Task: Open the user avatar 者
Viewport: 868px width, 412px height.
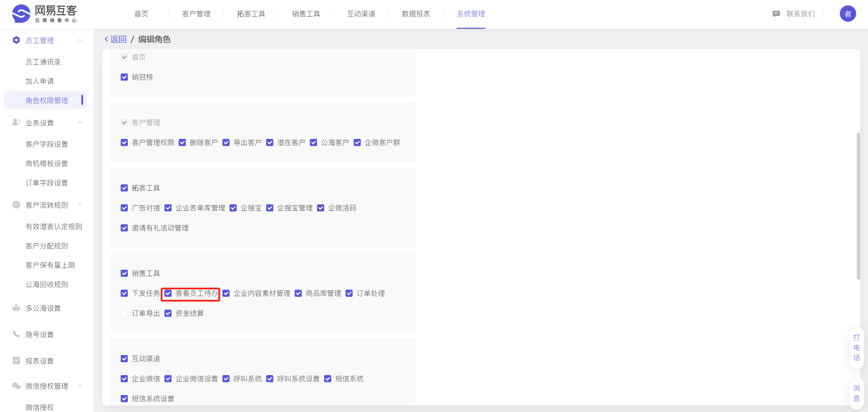Action: pos(848,14)
